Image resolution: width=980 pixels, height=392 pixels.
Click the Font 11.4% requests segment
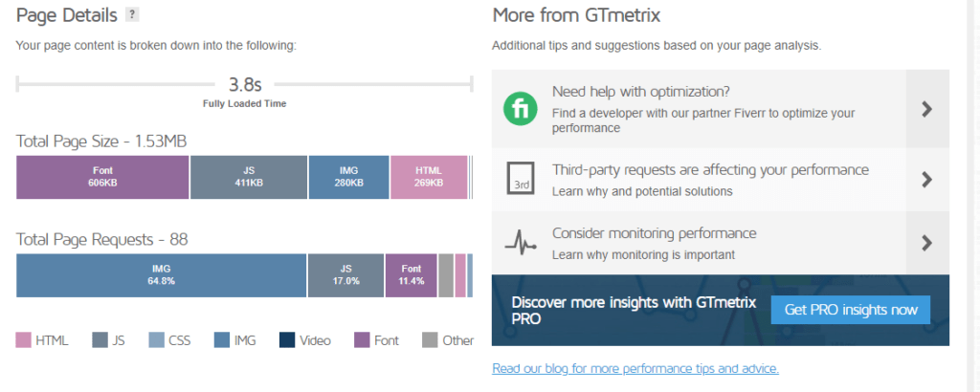(x=411, y=275)
